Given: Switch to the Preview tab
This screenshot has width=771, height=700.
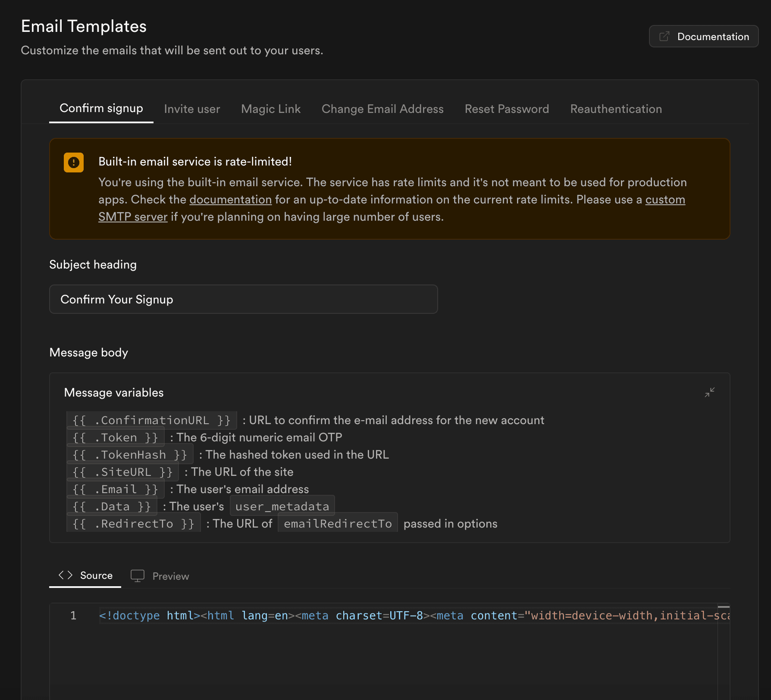Looking at the screenshot, I should point(160,576).
